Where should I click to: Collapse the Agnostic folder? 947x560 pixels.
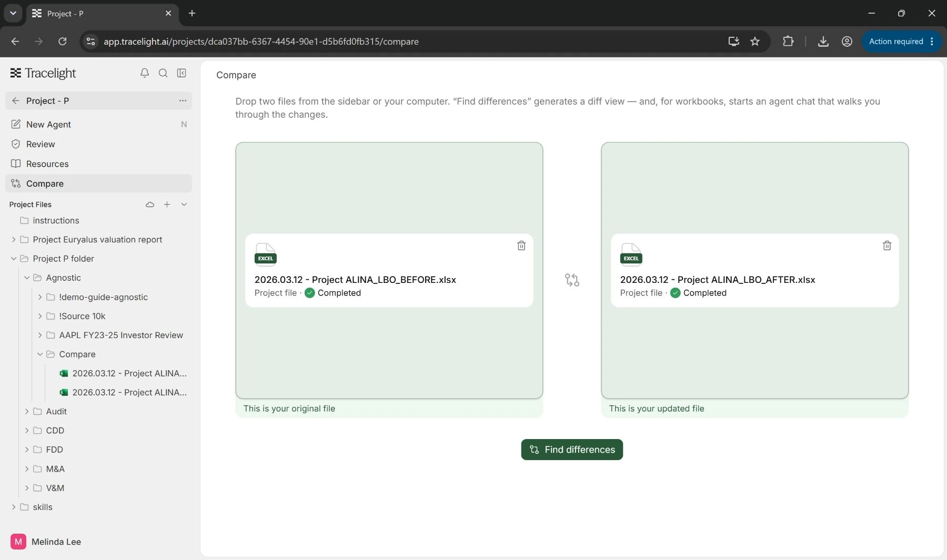click(27, 278)
